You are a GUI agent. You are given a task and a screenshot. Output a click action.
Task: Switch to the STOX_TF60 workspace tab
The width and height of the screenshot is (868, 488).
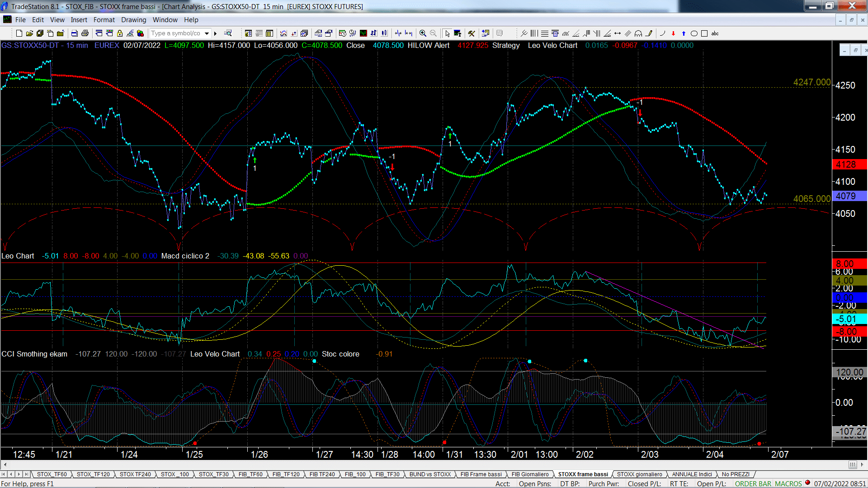[x=52, y=474]
